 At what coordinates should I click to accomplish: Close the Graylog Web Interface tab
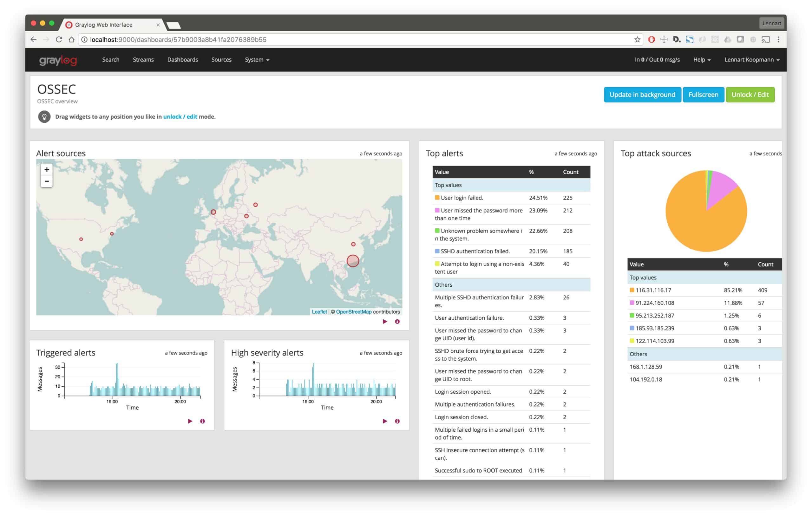coord(158,25)
